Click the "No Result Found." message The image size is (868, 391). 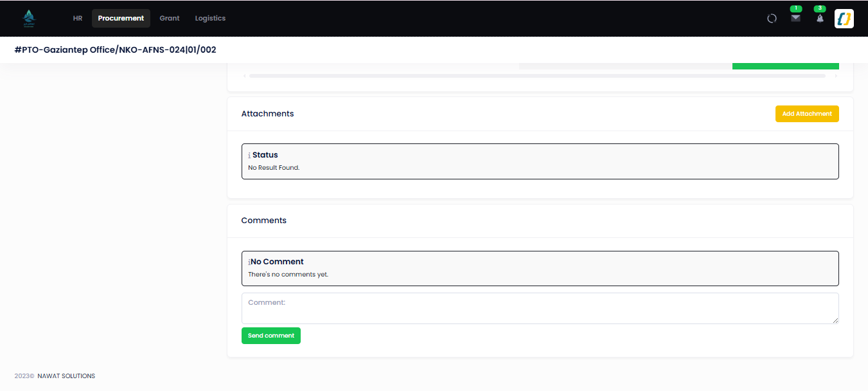coord(274,168)
